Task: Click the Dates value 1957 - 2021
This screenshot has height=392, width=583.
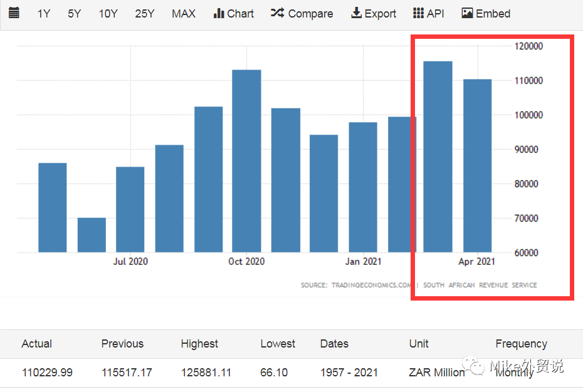Action: pos(349,373)
